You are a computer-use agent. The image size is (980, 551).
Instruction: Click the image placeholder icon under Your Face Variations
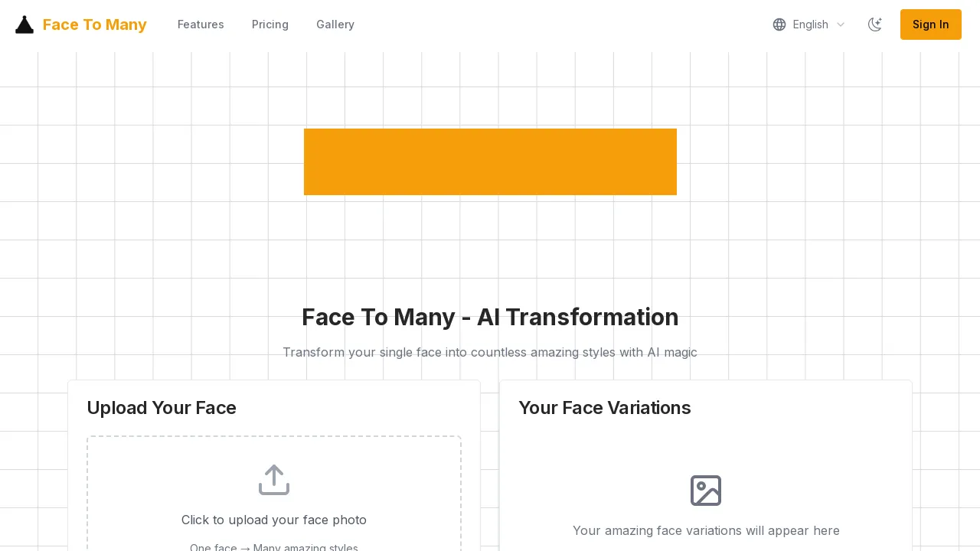pos(706,491)
